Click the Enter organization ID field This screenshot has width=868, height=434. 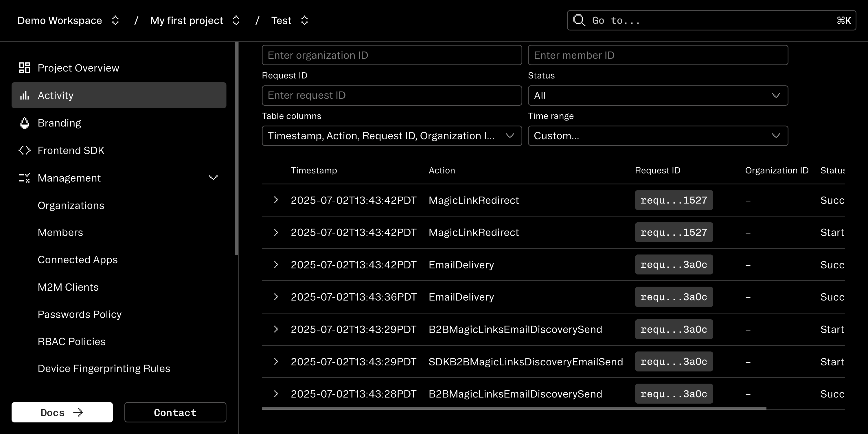[391, 55]
